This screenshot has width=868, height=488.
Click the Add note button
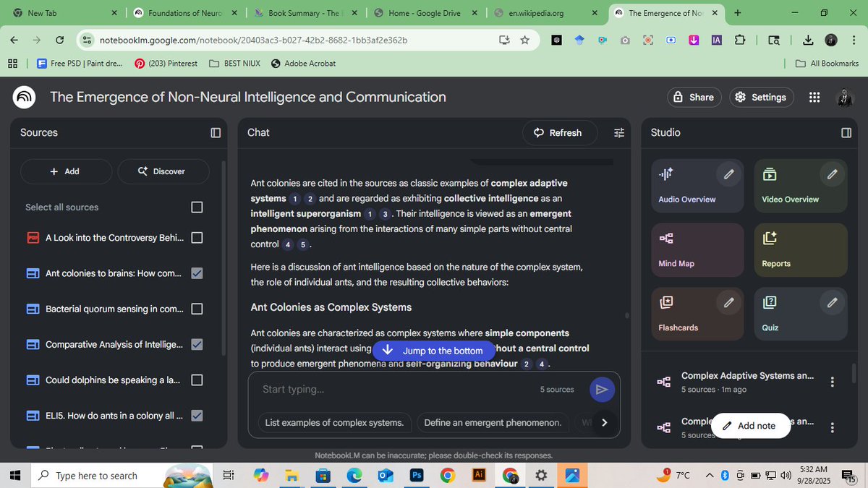point(750,426)
